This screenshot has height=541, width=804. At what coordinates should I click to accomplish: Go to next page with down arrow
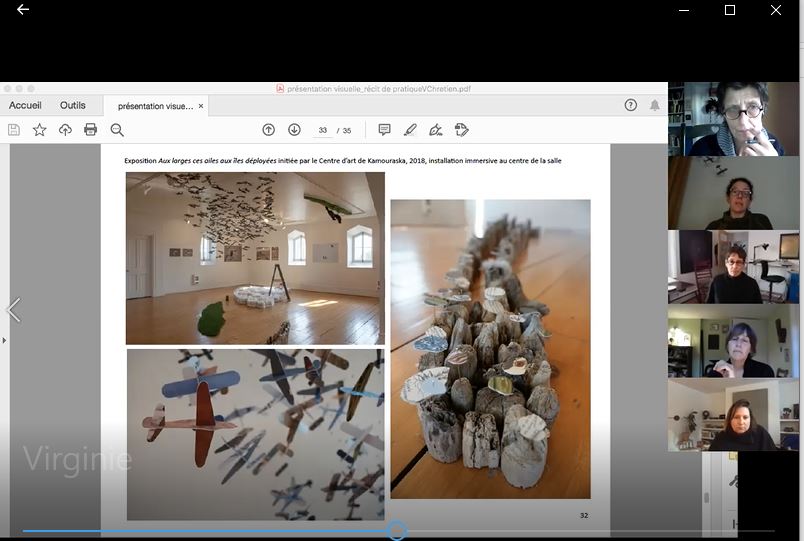294,130
